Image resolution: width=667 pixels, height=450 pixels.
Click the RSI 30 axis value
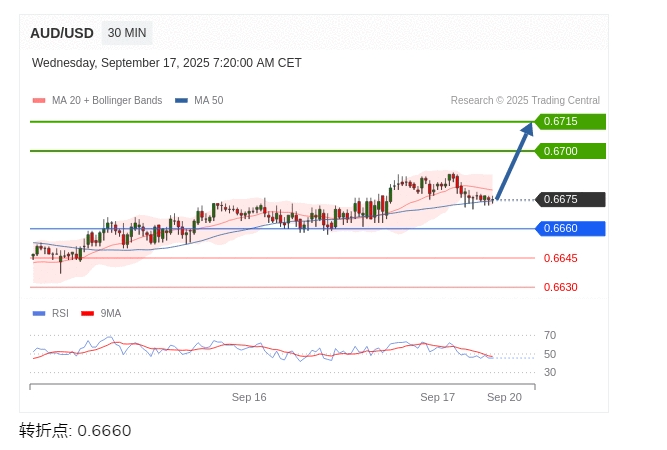click(550, 372)
